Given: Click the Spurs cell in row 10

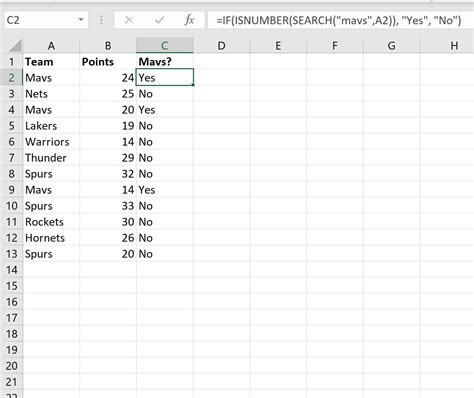Looking at the screenshot, I should click(x=51, y=206).
